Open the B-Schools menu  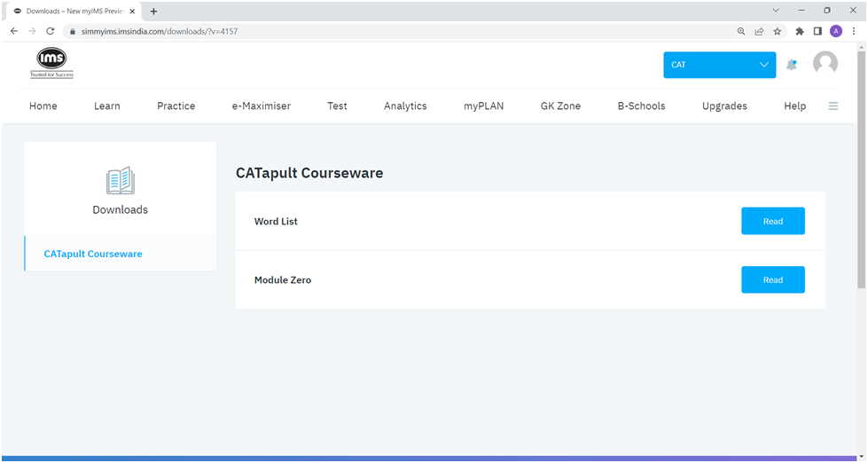642,106
